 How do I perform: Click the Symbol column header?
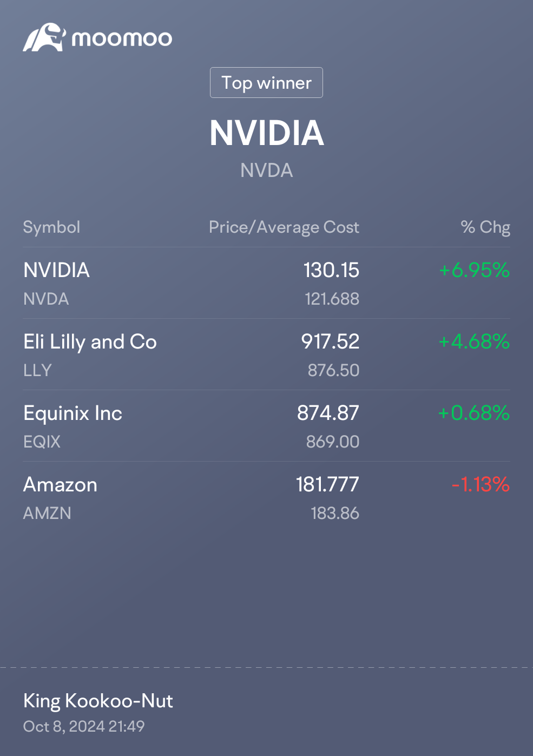(51, 227)
